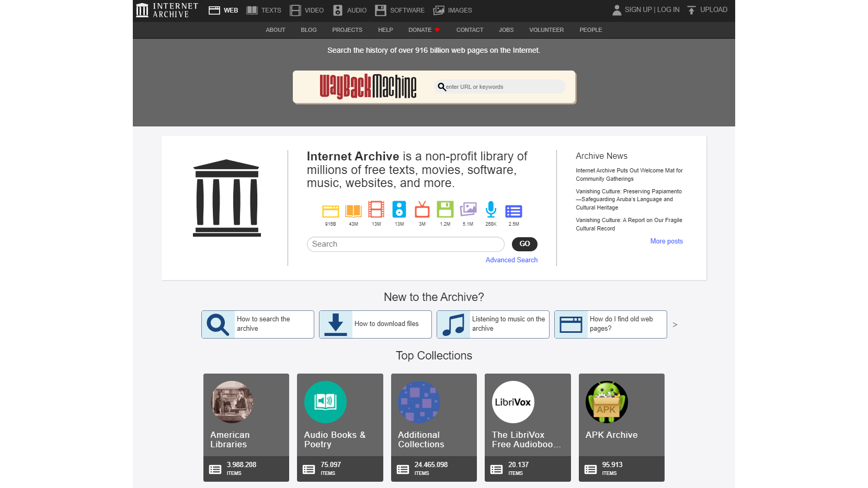Open the PROJECTS menu item
This screenshot has width=868, height=488.
[x=347, y=30]
